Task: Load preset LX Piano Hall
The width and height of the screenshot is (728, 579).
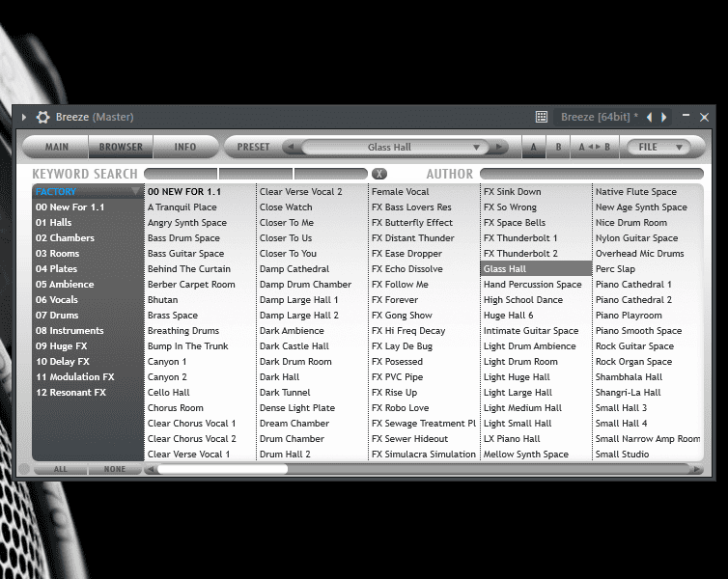Action: [x=512, y=439]
